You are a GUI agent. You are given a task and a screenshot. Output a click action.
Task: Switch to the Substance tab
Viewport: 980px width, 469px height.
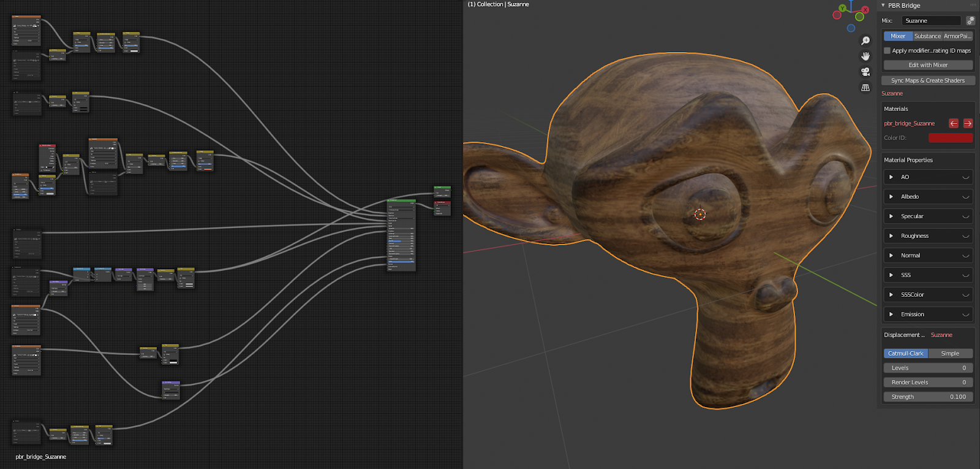tap(927, 36)
